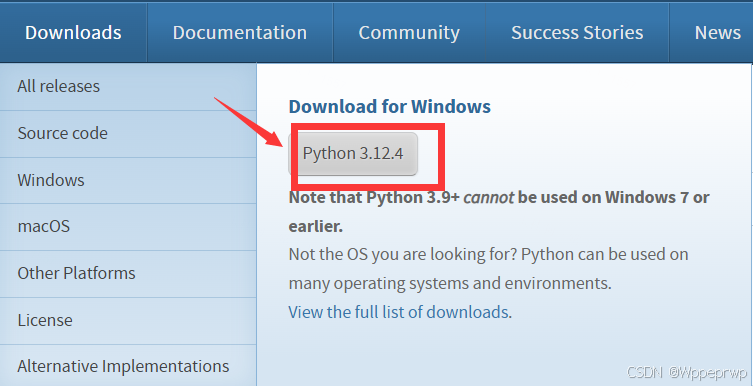The height and width of the screenshot is (386, 753).
Task: Choose Source code menu entry
Action: 128,133
